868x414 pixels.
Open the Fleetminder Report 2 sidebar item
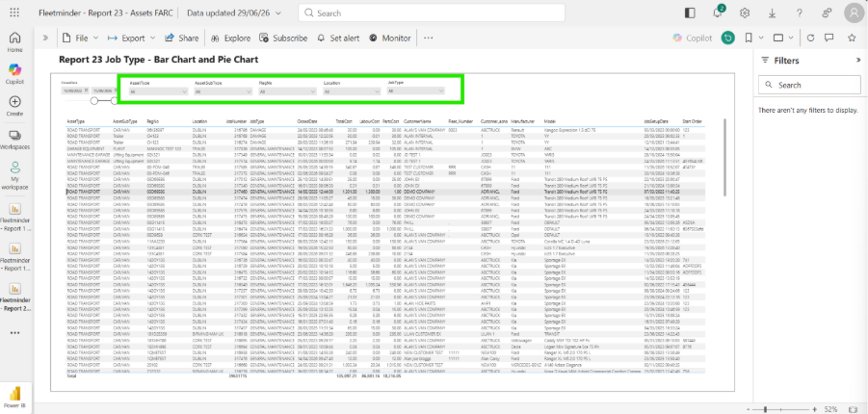tap(15, 298)
